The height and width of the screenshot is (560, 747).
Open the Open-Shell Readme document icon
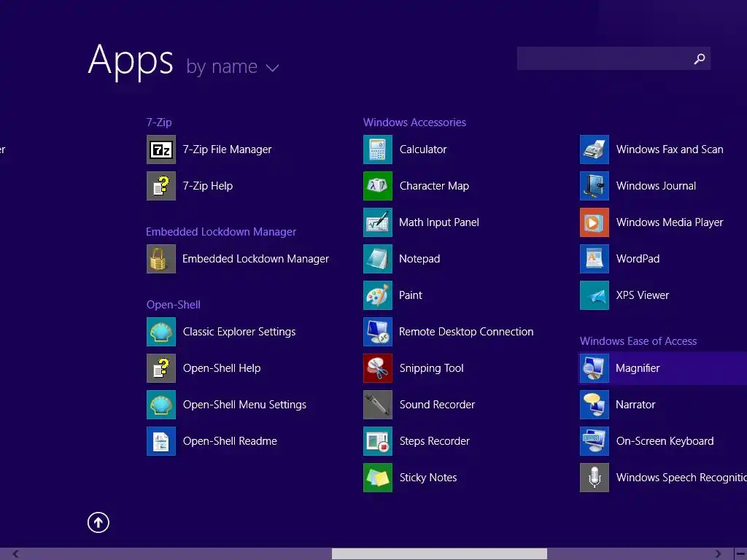[161, 441]
